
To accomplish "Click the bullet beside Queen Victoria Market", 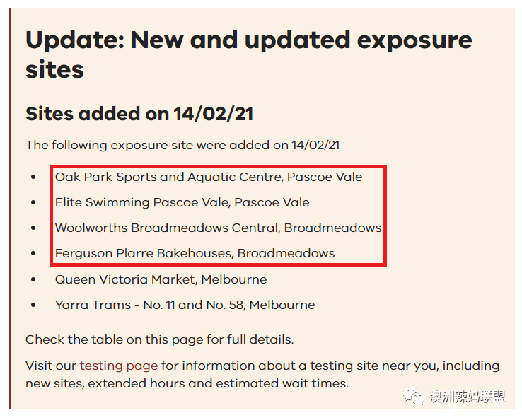I will tap(33, 279).
